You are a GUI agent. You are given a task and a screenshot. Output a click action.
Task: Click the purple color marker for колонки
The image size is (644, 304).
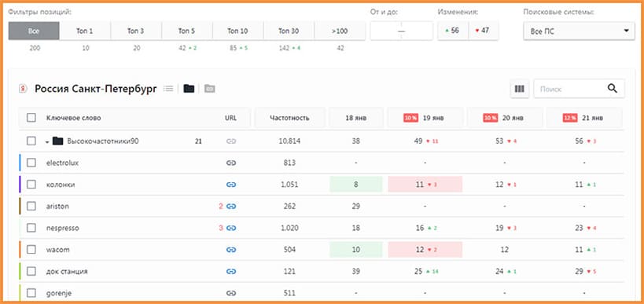pos(20,185)
